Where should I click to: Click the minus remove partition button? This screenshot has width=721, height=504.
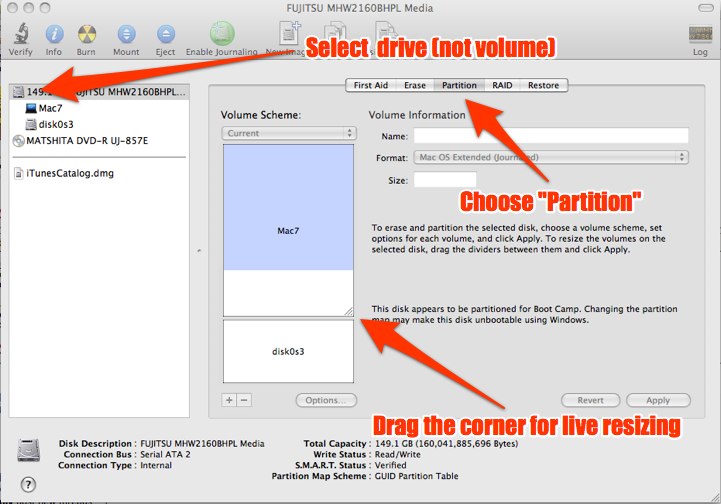point(244,400)
